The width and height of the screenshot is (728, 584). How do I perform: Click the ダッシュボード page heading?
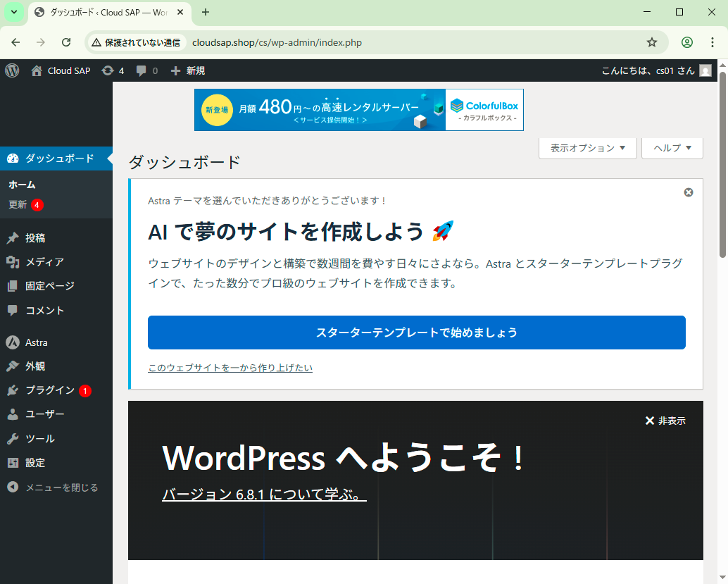[x=184, y=162]
